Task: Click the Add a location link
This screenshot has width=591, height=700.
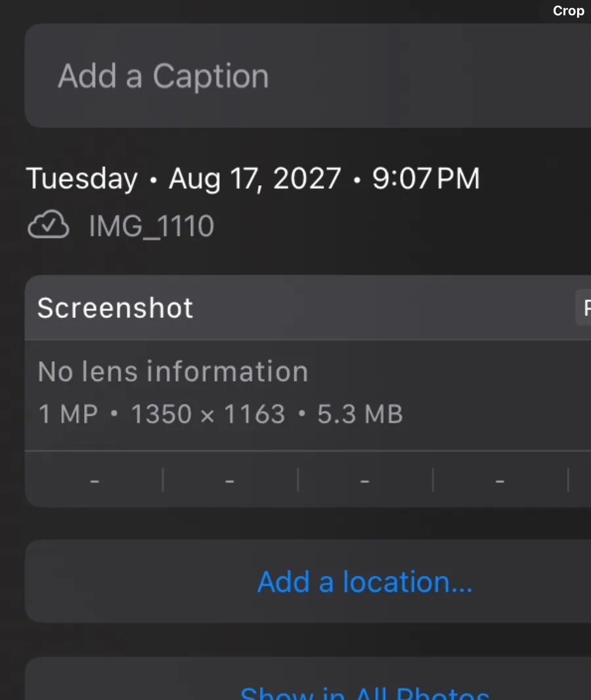Action: point(364,582)
